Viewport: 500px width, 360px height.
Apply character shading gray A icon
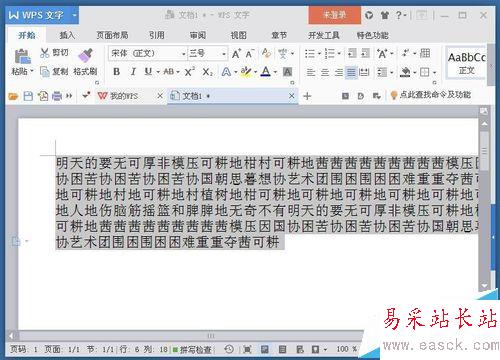pos(287,72)
